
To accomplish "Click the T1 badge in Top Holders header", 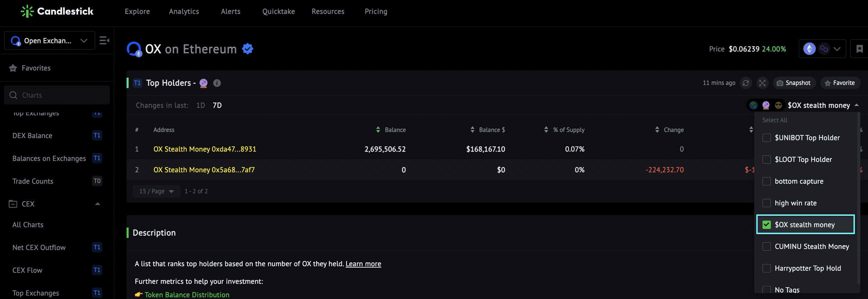I will click(x=137, y=83).
